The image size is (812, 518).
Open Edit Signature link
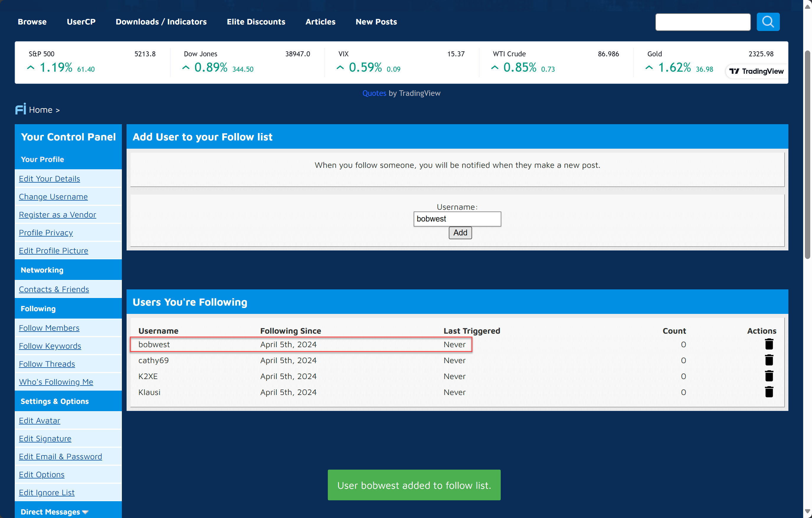pyautogui.click(x=45, y=438)
